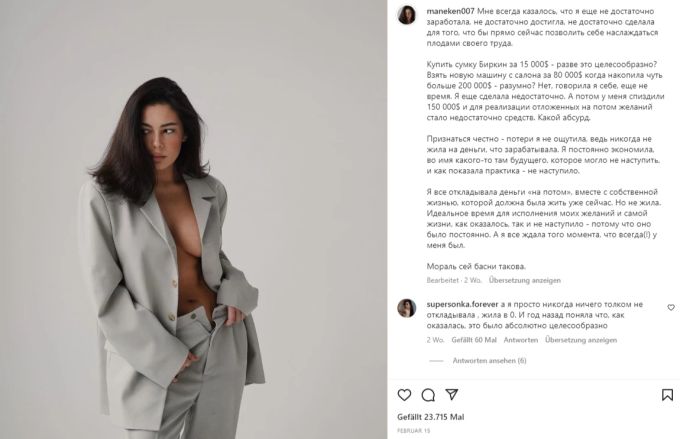Click the comment timestamp 2 Wo.
The width and height of the screenshot is (680, 439).
pos(435,340)
